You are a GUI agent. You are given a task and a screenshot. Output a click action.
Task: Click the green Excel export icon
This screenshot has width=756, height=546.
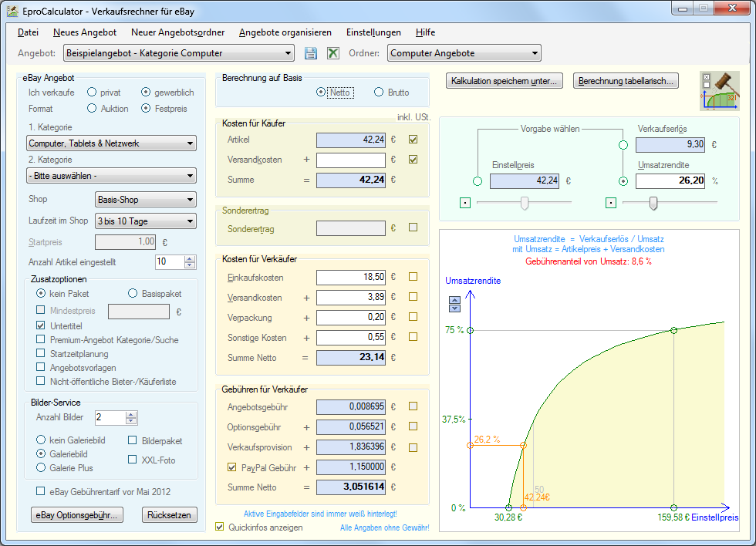point(333,53)
